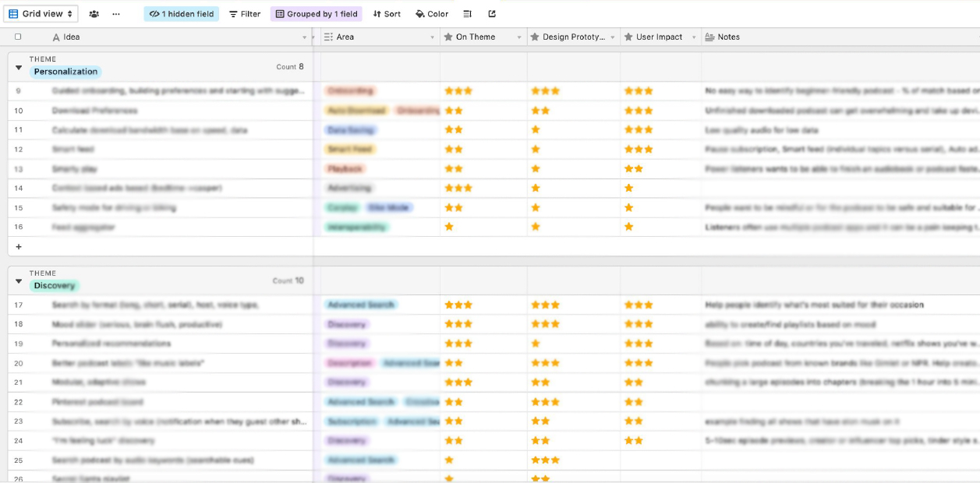Image resolution: width=980 pixels, height=483 pixels.
Task: Click the Notes cell in row 23
Action: point(841,421)
